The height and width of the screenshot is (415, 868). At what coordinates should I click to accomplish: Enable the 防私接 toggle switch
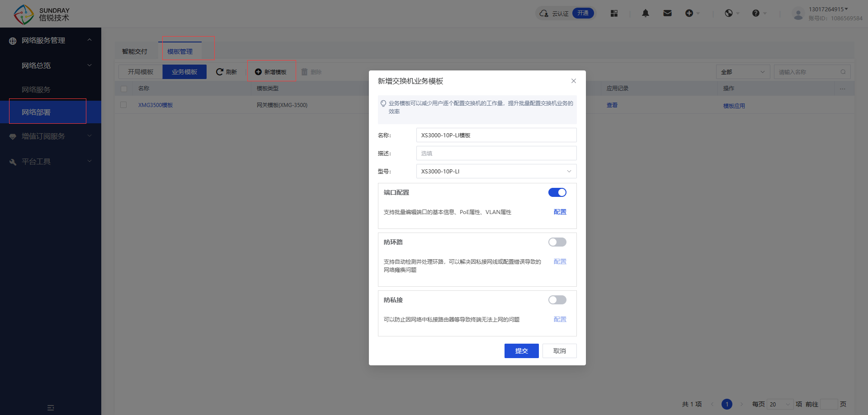[557, 300]
